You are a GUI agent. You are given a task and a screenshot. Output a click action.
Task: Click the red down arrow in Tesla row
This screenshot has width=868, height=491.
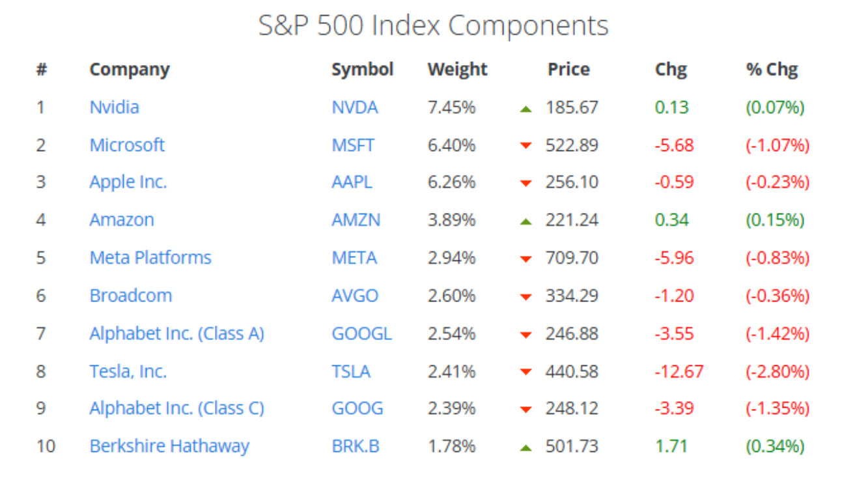[526, 372]
